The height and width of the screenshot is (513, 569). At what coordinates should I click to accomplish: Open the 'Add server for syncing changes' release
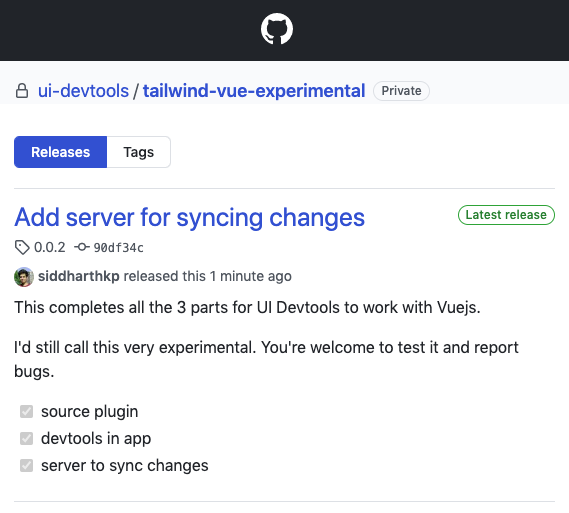tap(189, 217)
